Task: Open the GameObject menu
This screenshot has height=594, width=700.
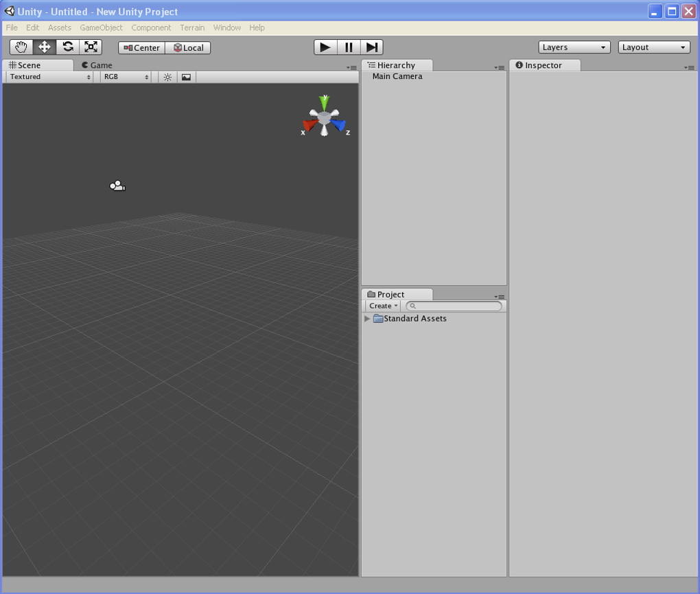Action: pyautogui.click(x=101, y=27)
